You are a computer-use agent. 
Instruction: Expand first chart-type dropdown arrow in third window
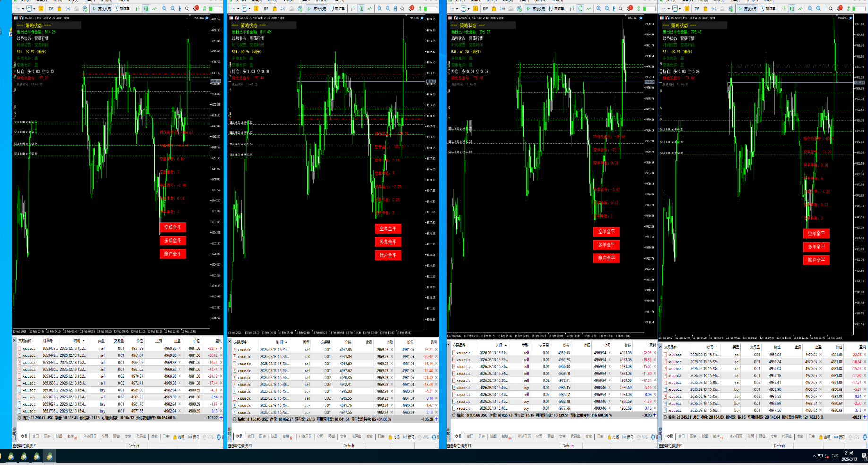(x=457, y=9)
